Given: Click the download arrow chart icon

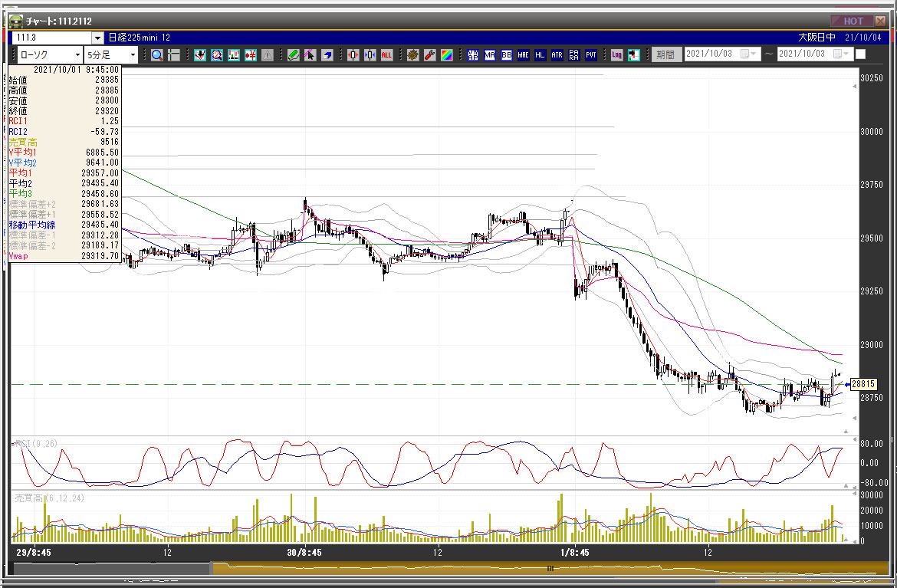Looking at the screenshot, I should (199, 55).
